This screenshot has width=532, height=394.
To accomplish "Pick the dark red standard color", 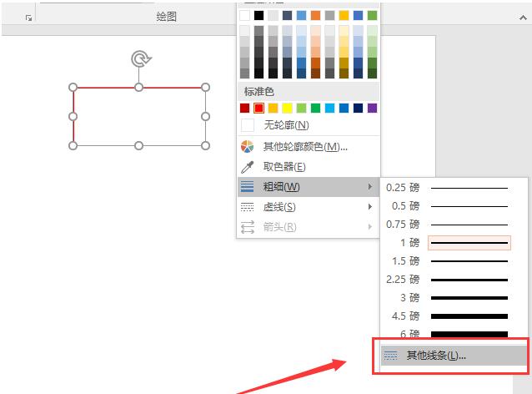I will pos(244,108).
